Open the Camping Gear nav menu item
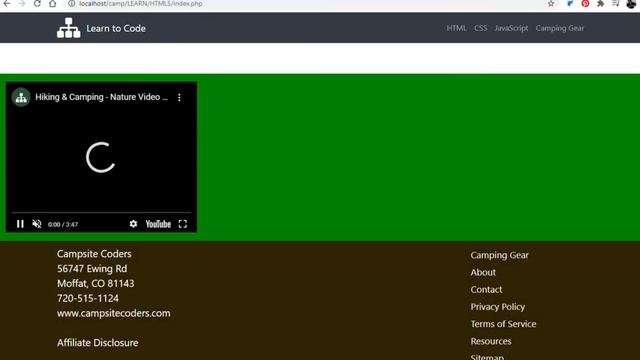Viewport: 640px width, 360px height. pos(560,28)
